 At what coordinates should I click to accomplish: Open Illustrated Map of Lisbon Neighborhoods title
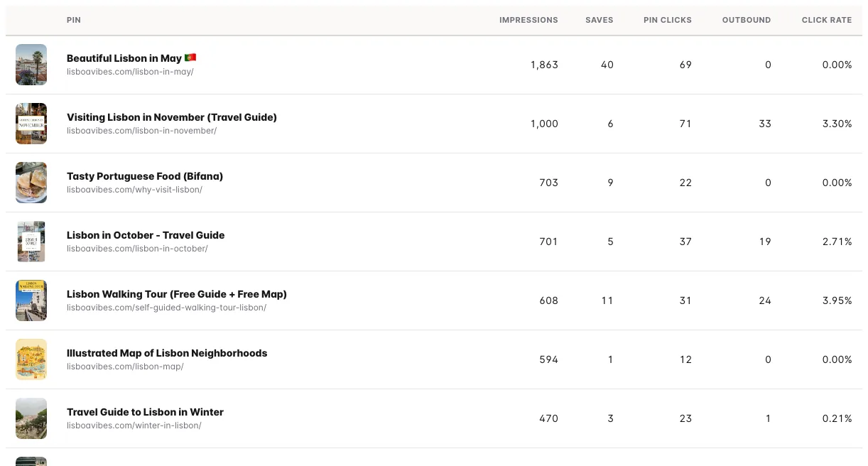click(x=167, y=353)
